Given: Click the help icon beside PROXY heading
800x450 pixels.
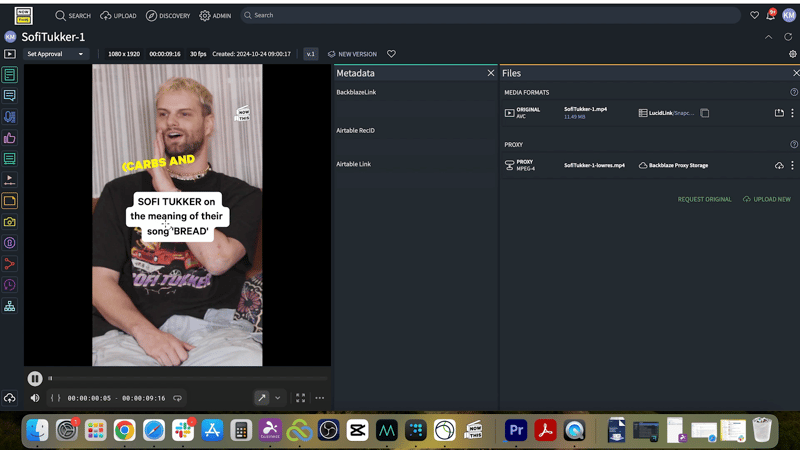Looking at the screenshot, I should [x=794, y=144].
